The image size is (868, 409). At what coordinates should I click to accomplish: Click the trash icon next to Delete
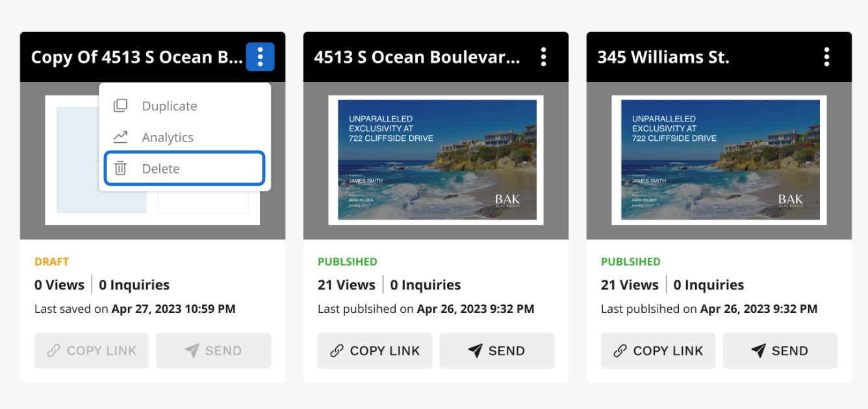pyautogui.click(x=120, y=168)
